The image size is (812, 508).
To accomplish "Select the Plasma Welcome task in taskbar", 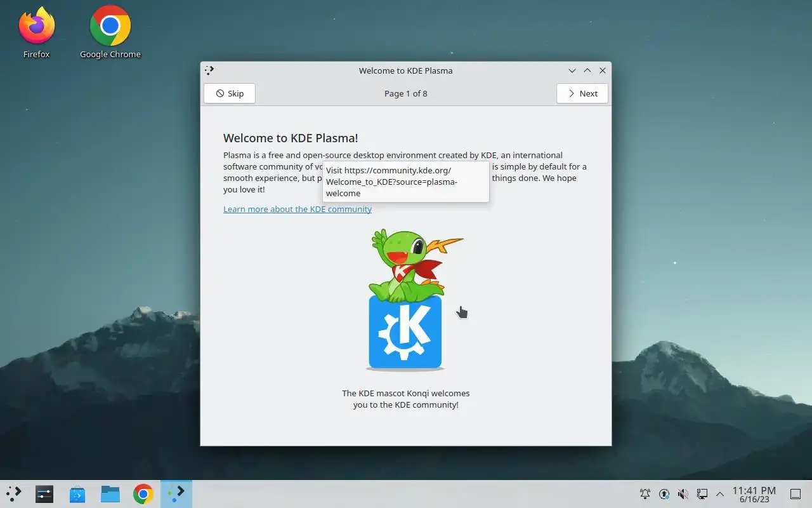I will (x=176, y=494).
